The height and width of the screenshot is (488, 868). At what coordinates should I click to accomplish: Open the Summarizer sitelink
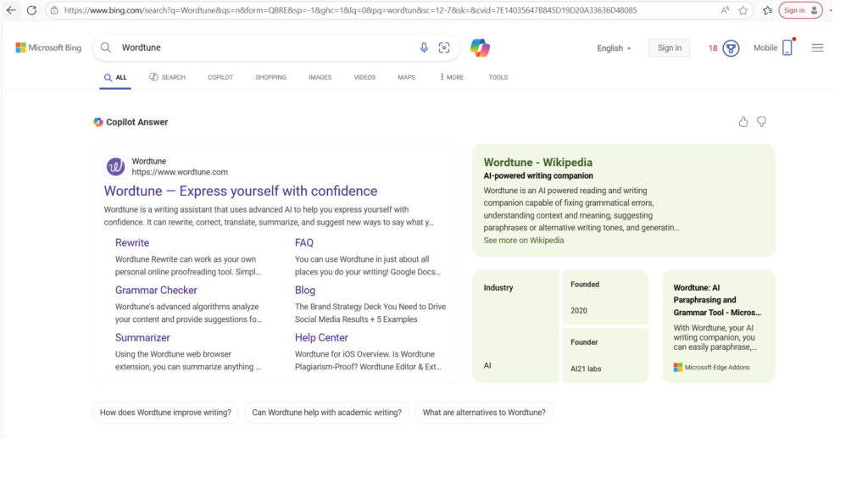pyautogui.click(x=142, y=338)
